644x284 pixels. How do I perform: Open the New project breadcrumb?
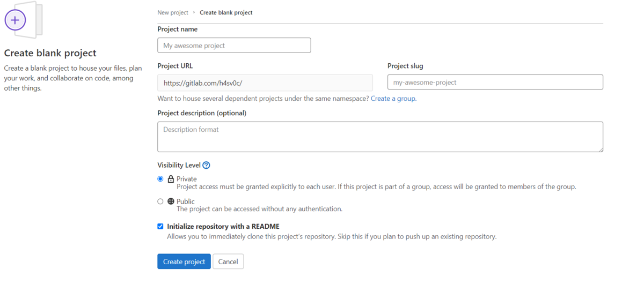pyautogui.click(x=173, y=12)
